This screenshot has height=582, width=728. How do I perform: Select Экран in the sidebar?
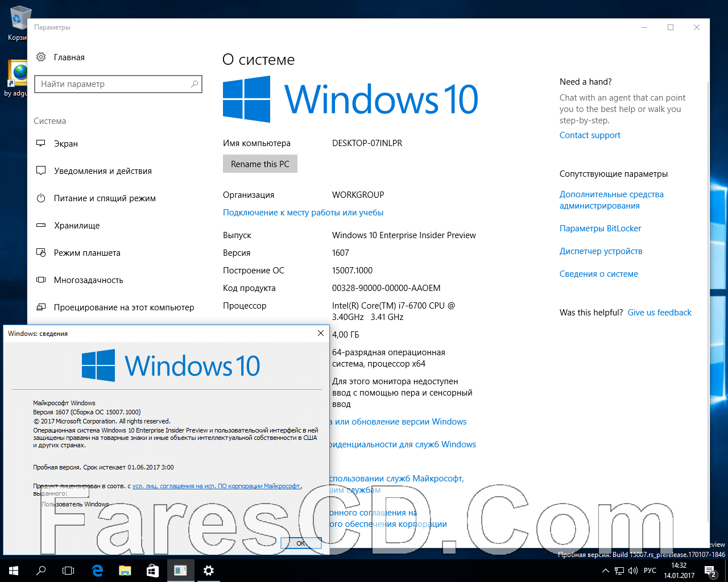coord(66,144)
